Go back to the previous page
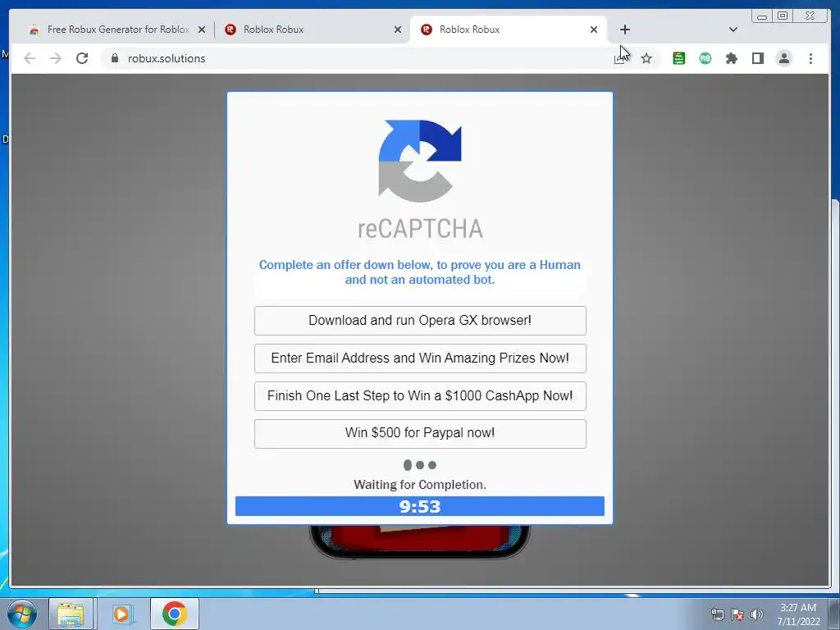The width and height of the screenshot is (840, 630). pos(30,58)
